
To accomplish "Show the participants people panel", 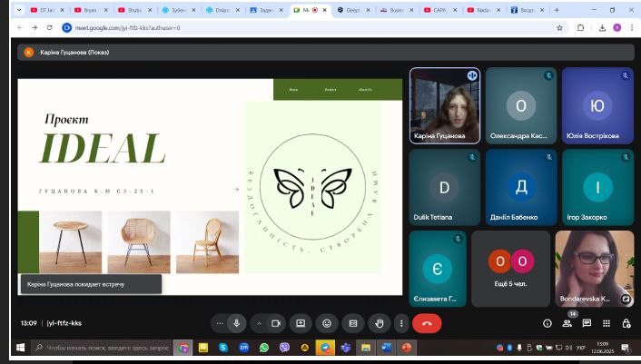I will click(567, 323).
